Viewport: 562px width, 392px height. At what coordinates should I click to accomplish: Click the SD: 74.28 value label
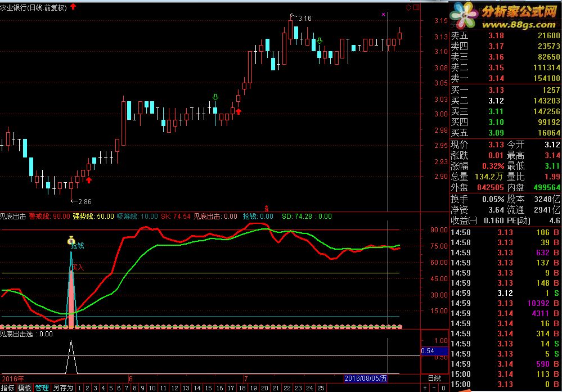pos(296,217)
